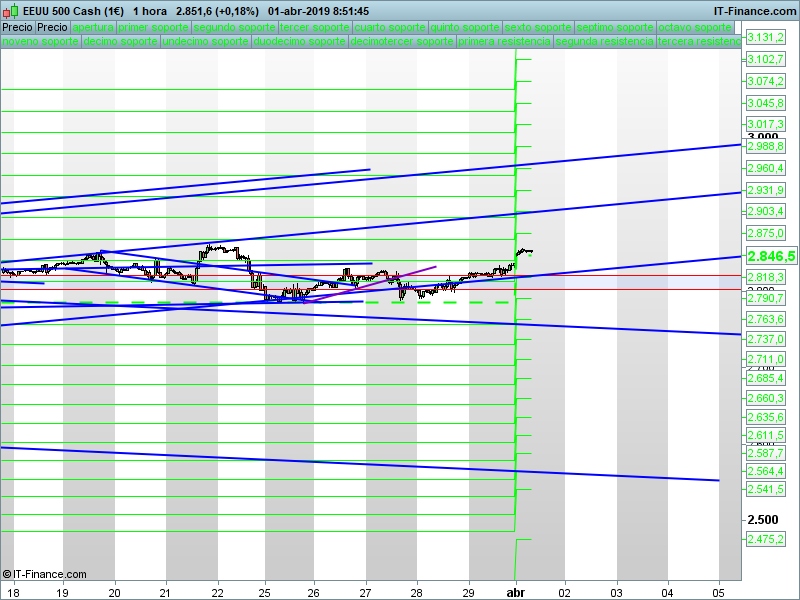Click the current price label 2.846,5
The image size is (800, 600).
(771, 256)
